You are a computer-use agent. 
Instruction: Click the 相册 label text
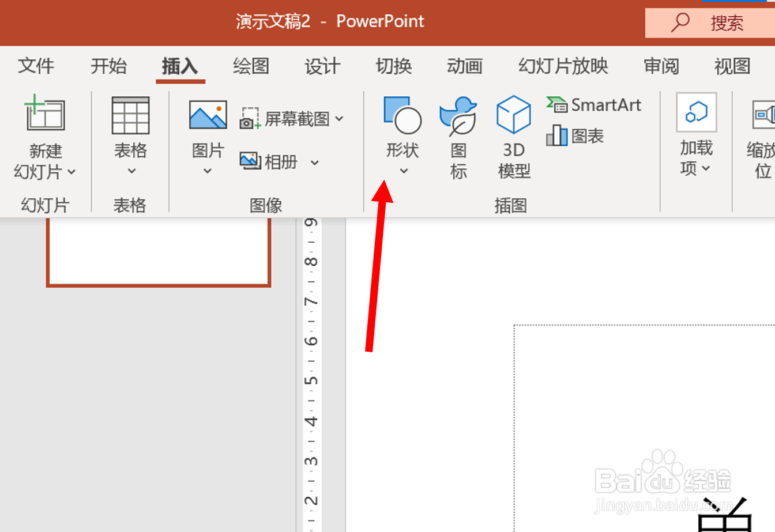tap(281, 162)
